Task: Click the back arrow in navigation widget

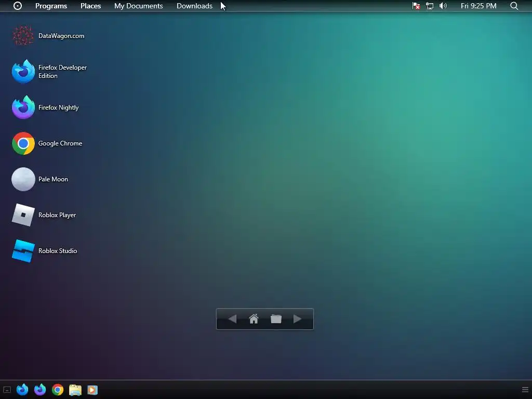Action: pyautogui.click(x=232, y=319)
